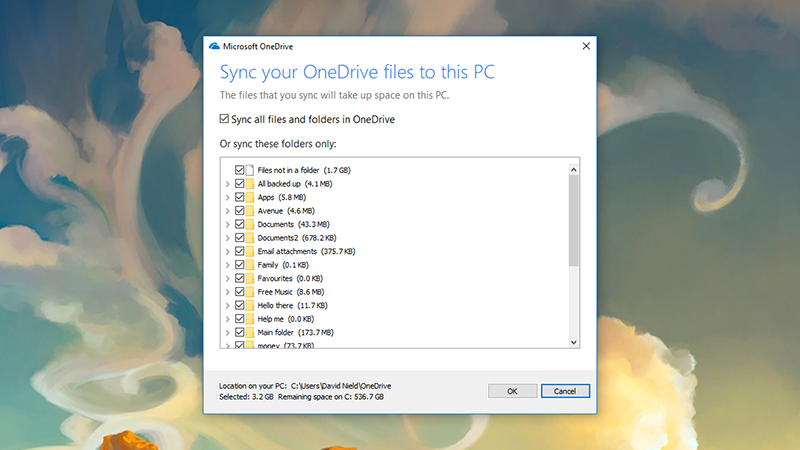
Task: Select the 'Documents (43.3 MB)' row text
Action: [293, 224]
